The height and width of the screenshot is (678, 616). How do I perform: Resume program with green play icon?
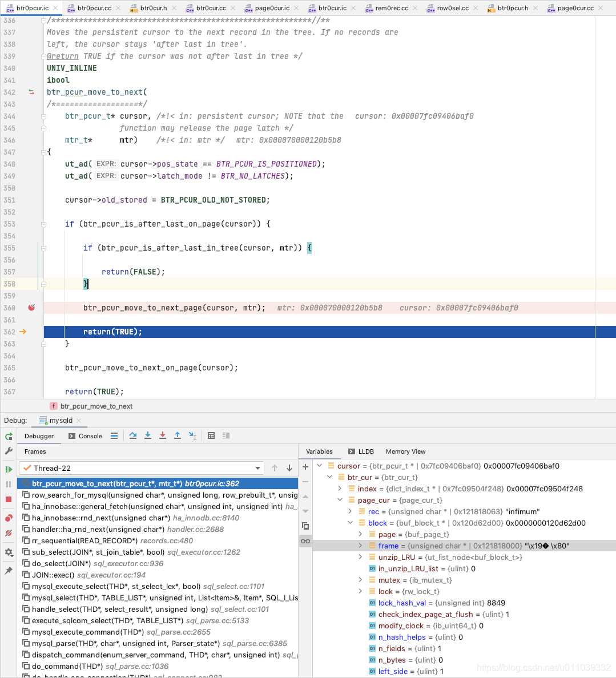9,469
